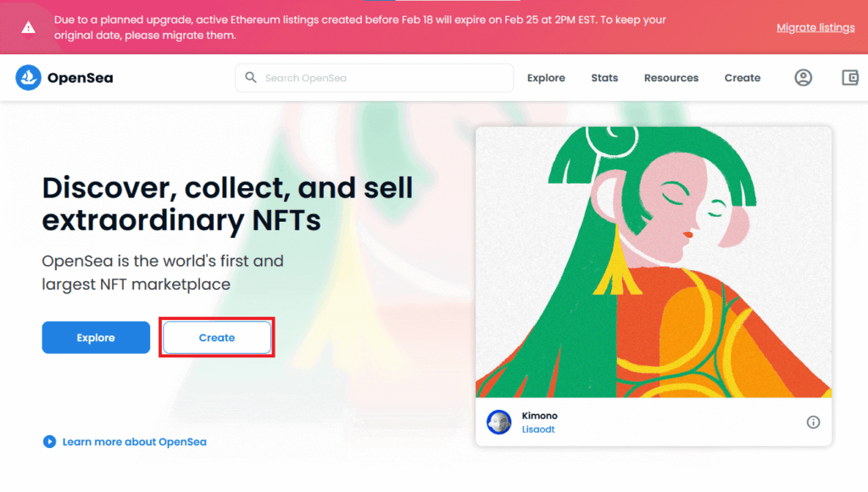Open the Lisaodt creator profile link
The width and height of the screenshot is (868, 492).
(x=537, y=430)
